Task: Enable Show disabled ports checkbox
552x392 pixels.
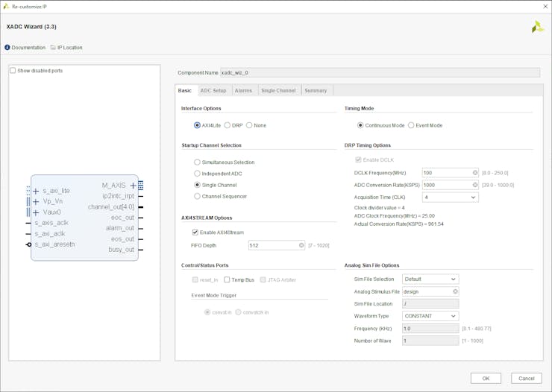Action: [13, 71]
